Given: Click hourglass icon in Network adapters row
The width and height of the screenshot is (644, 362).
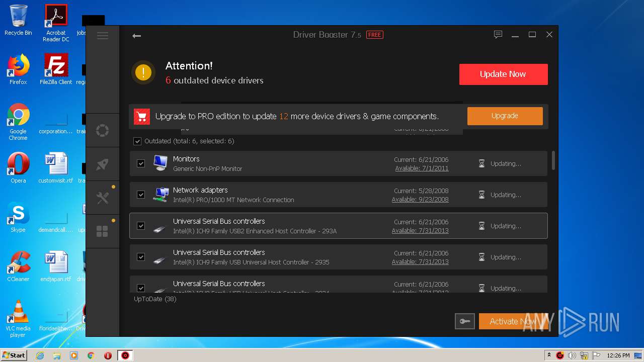Looking at the screenshot, I should point(481,195).
